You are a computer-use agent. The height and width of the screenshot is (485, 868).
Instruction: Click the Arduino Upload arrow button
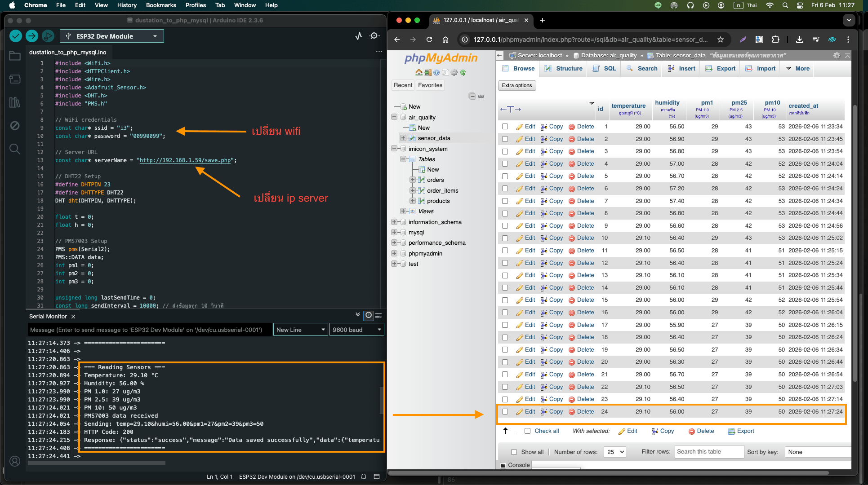click(x=31, y=36)
